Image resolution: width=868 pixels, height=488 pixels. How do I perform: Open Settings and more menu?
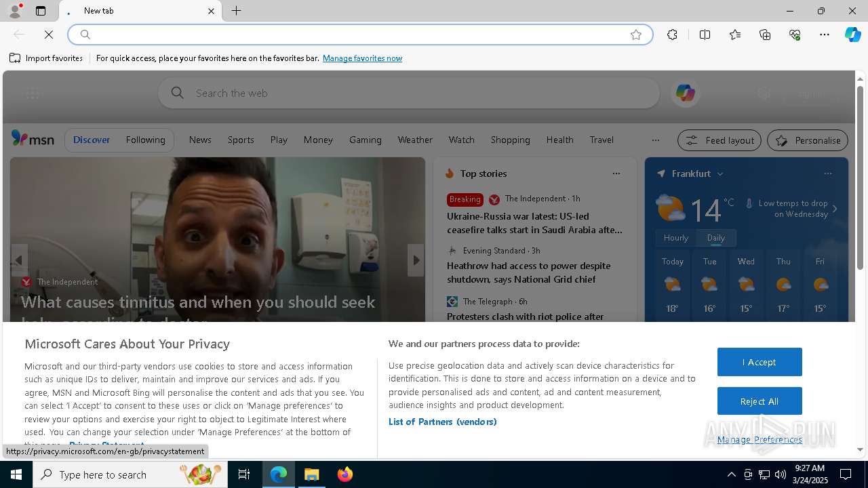tap(825, 35)
